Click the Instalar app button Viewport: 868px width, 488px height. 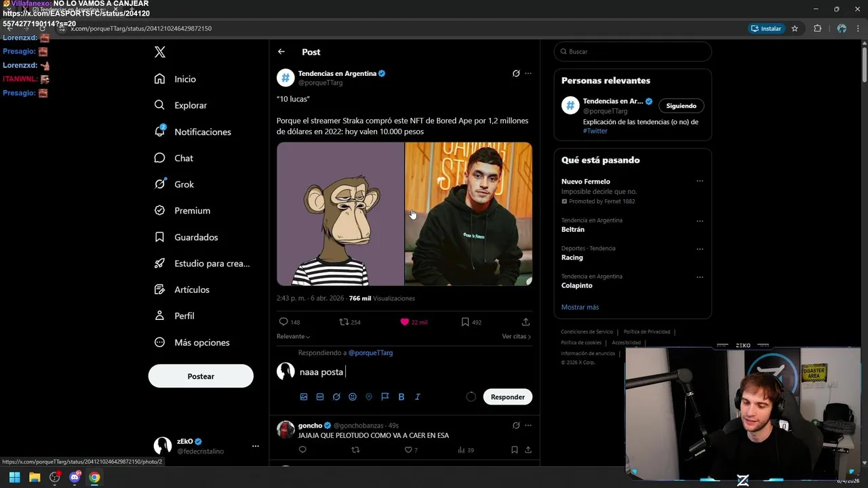(x=766, y=28)
